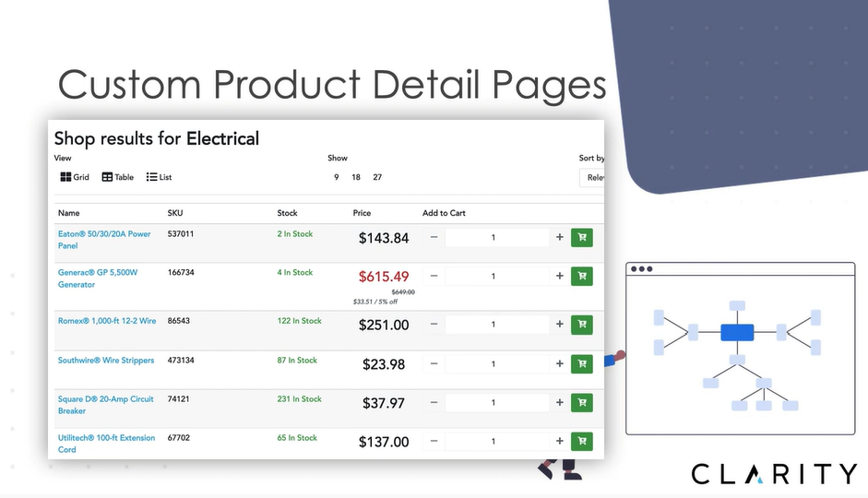Add Southwire Wire Strippers to cart
This screenshot has height=498, width=868.
582,363
